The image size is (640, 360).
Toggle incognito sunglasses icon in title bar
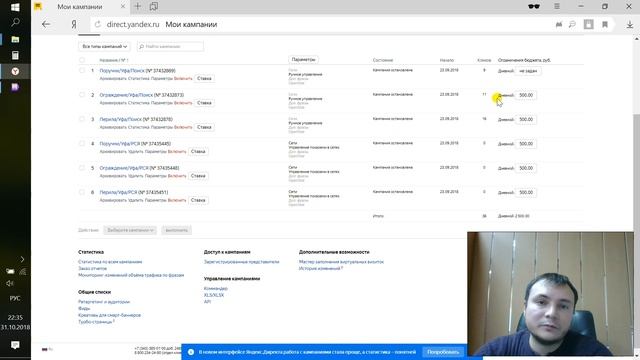(533, 7)
